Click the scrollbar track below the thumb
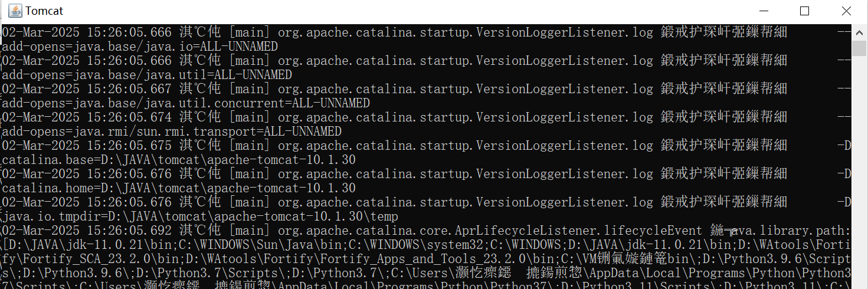This screenshot has height=289, width=868. click(x=860, y=177)
